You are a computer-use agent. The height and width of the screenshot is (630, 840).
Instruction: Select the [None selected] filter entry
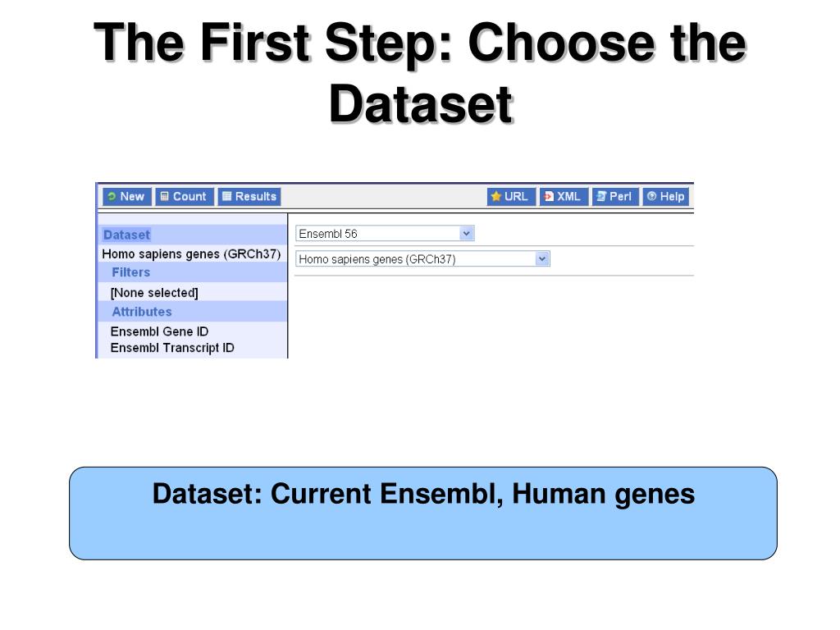pos(154,293)
